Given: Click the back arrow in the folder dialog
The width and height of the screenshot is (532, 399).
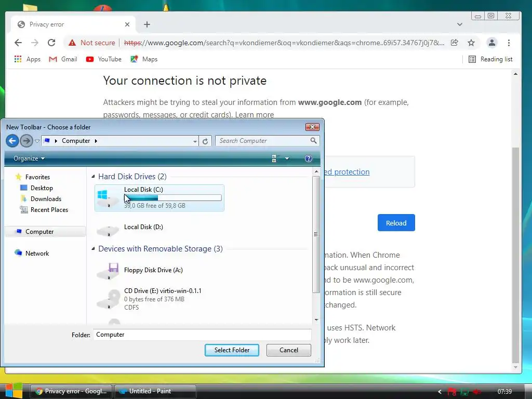Looking at the screenshot, I should pos(12,140).
